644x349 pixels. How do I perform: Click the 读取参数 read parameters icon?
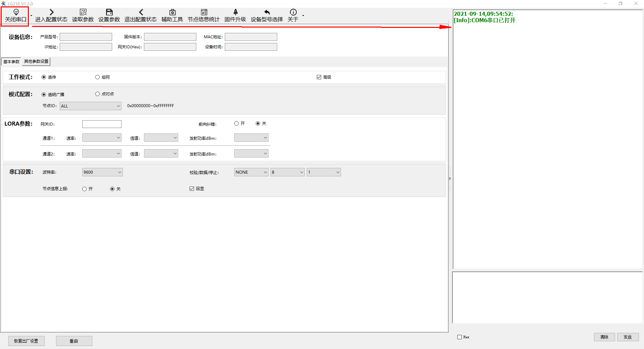tap(83, 12)
